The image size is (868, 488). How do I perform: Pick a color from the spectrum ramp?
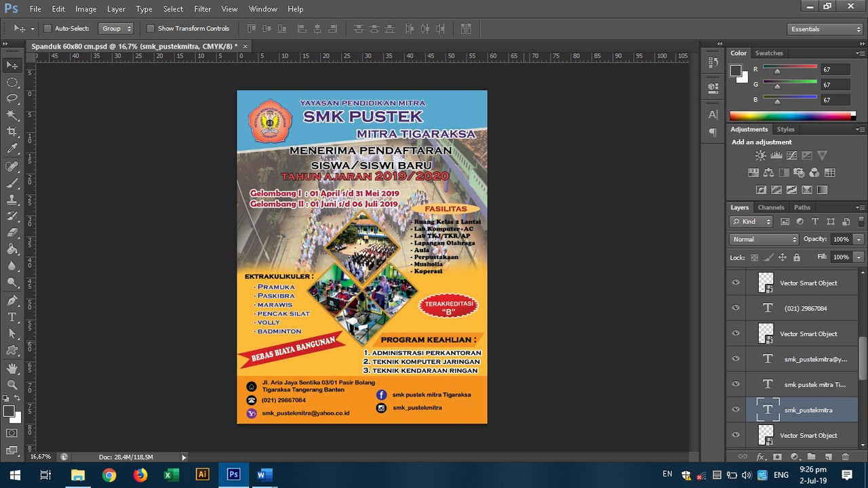792,116
